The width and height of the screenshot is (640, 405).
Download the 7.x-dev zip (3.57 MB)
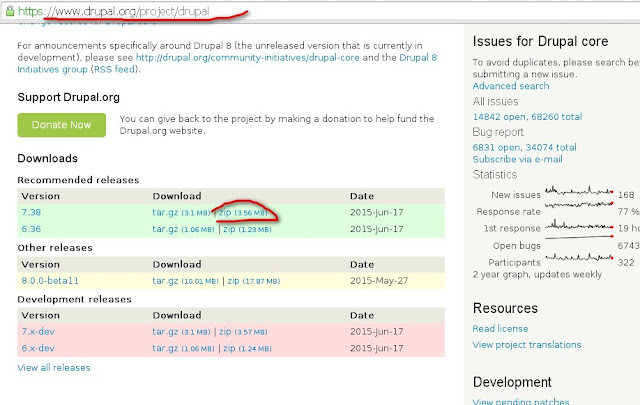pos(243,332)
